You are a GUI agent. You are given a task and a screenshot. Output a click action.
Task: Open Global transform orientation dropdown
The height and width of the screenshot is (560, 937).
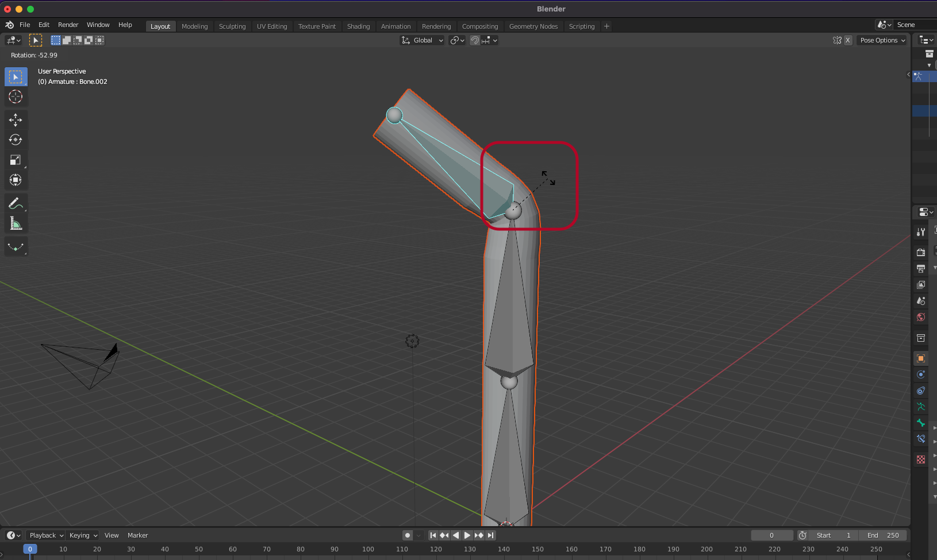point(423,40)
